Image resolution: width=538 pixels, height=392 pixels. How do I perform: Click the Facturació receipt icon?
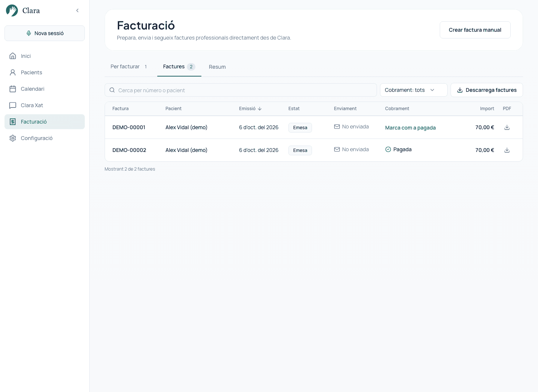pyautogui.click(x=13, y=122)
